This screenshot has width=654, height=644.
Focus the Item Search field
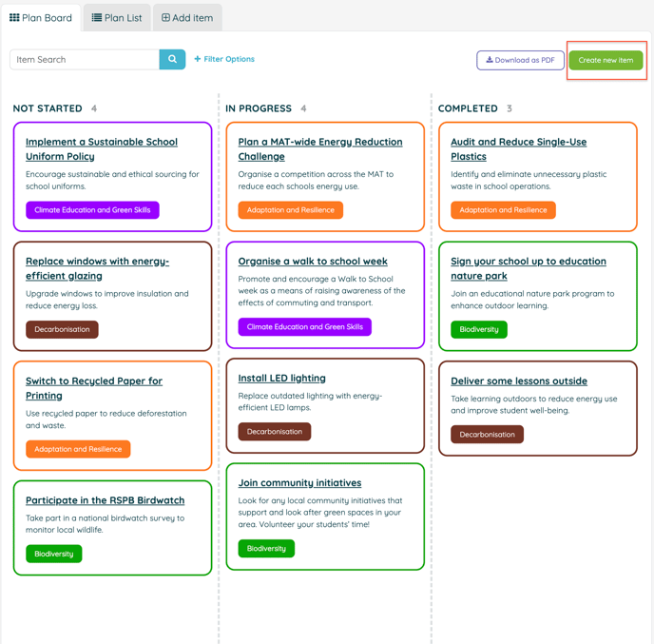click(x=85, y=59)
